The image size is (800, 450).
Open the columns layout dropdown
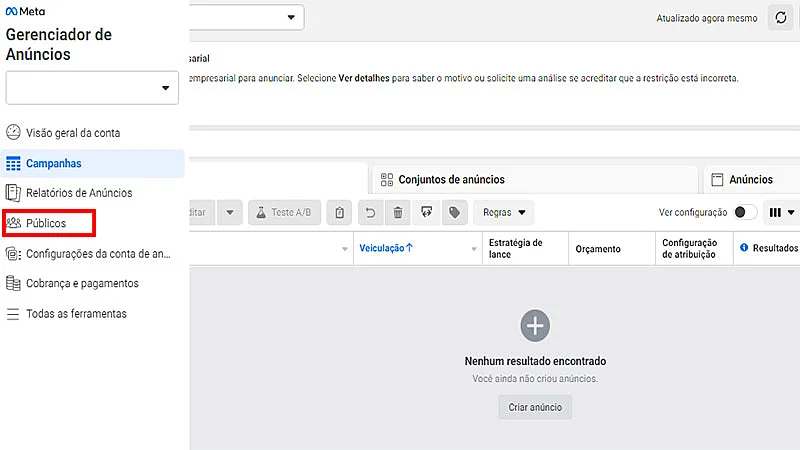[782, 212]
